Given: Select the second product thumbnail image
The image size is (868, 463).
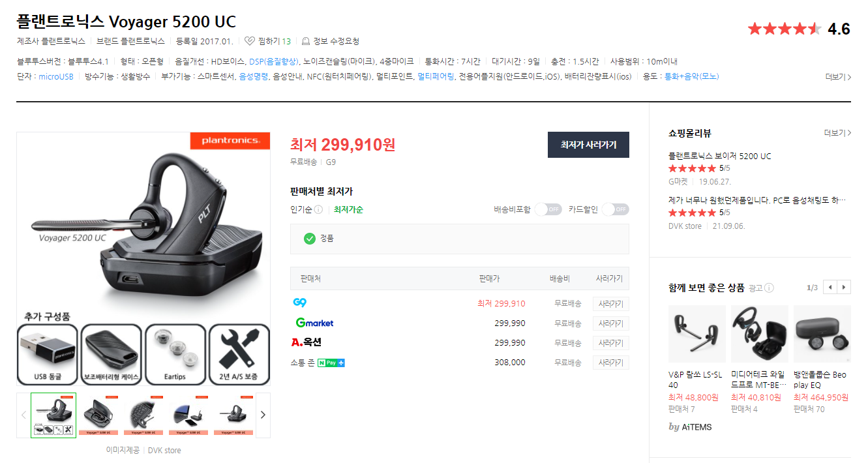Looking at the screenshot, I should 99,415.
